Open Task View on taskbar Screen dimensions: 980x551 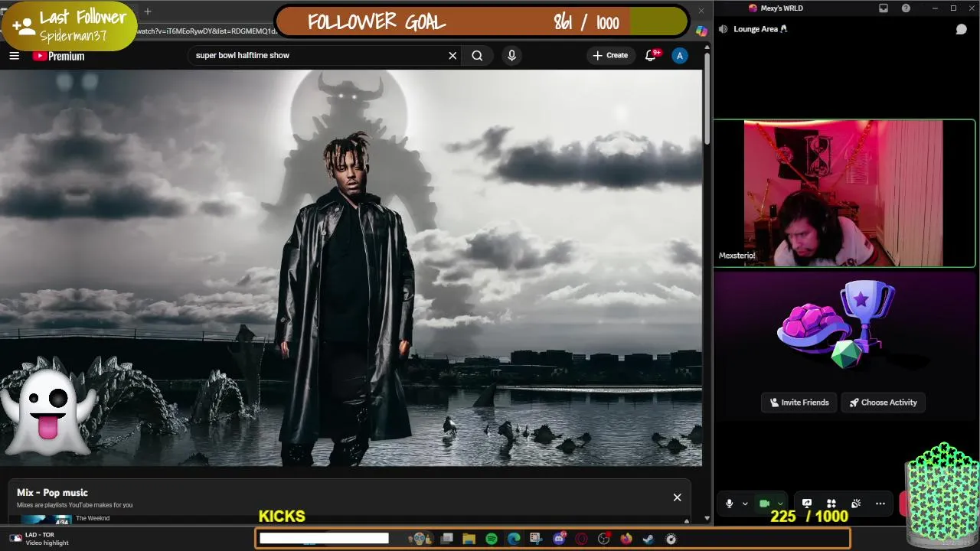tap(447, 539)
